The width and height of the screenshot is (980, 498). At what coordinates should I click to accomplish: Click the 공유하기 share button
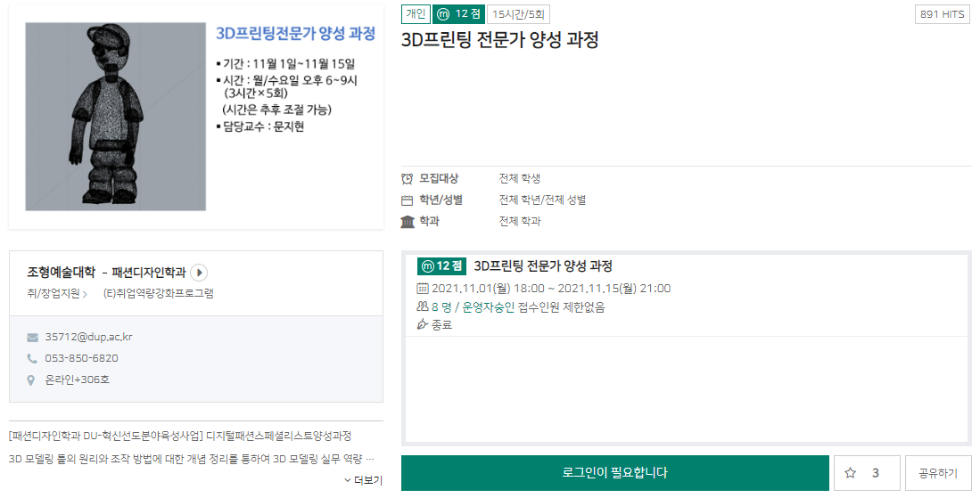(938, 473)
